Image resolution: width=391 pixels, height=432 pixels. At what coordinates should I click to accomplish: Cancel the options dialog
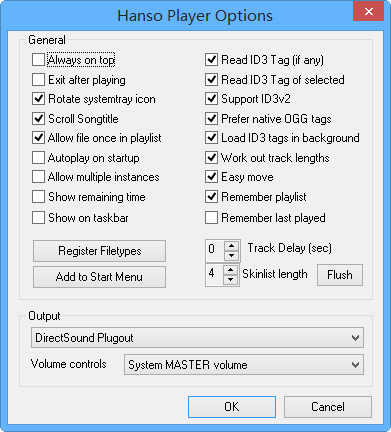328,407
